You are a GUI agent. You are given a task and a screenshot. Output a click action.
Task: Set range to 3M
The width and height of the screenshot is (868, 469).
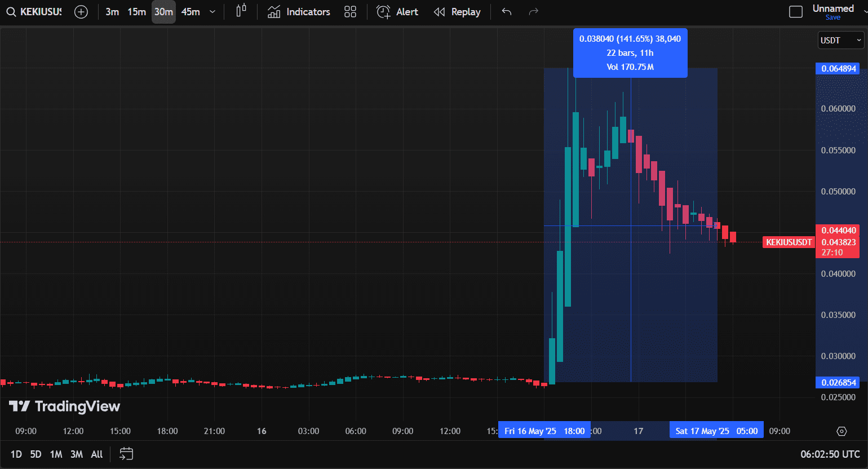77,454
